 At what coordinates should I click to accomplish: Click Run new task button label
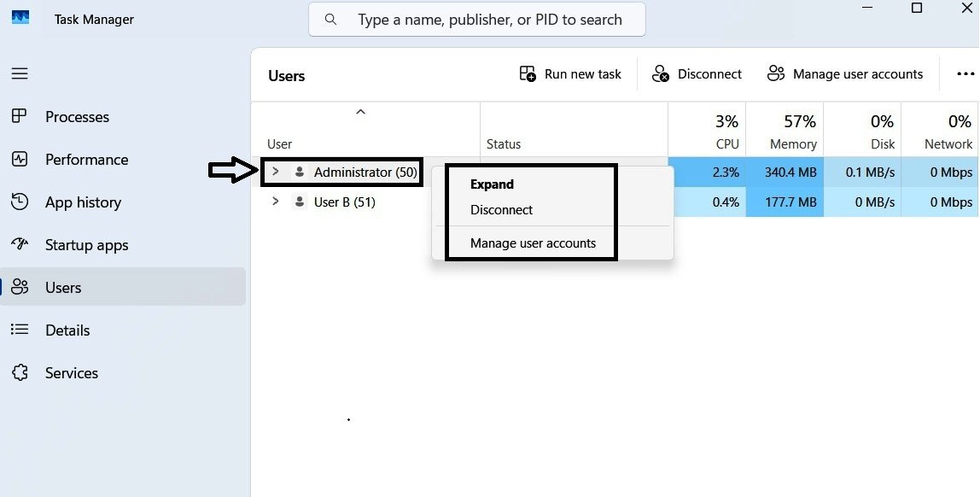(x=582, y=74)
